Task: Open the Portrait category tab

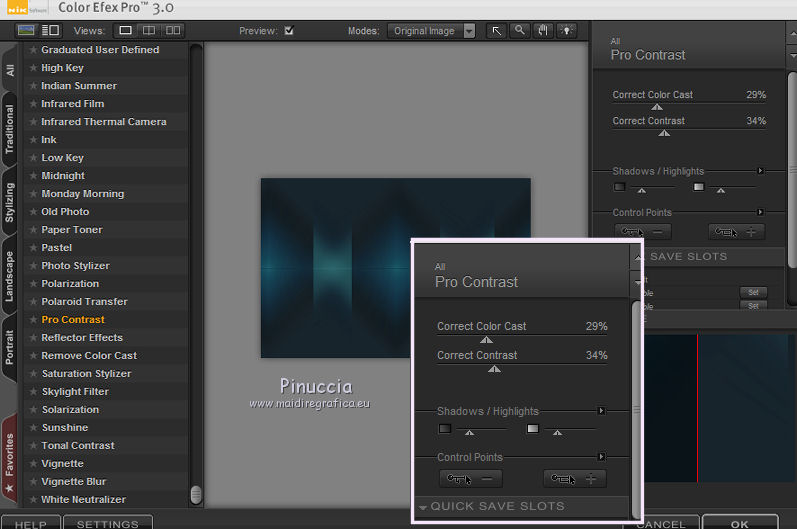Action: 10,348
